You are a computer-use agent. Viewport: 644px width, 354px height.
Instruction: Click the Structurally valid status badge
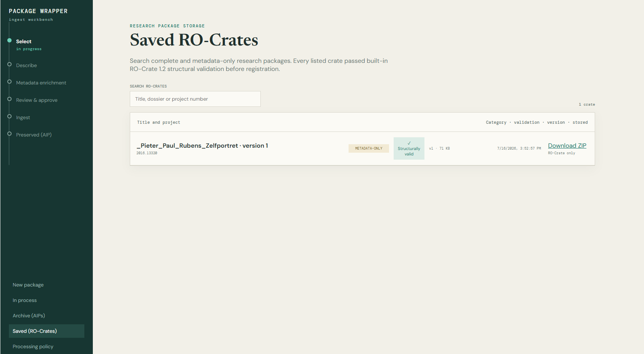click(409, 148)
